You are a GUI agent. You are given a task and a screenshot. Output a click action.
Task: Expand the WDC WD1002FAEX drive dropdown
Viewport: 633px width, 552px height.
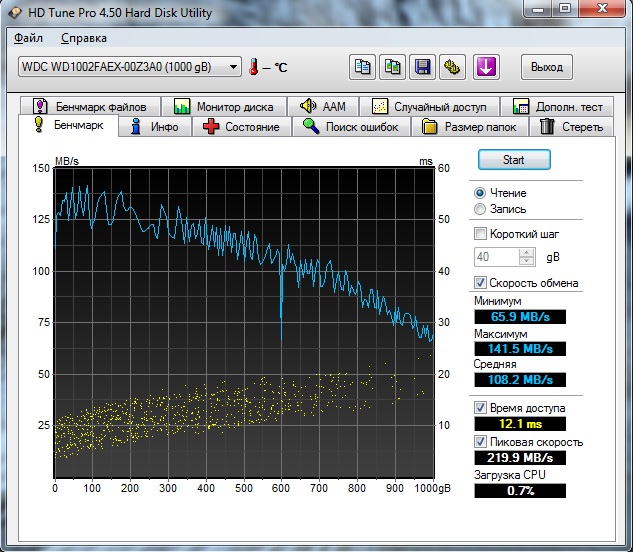pyautogui.click(x=234, y=67)
